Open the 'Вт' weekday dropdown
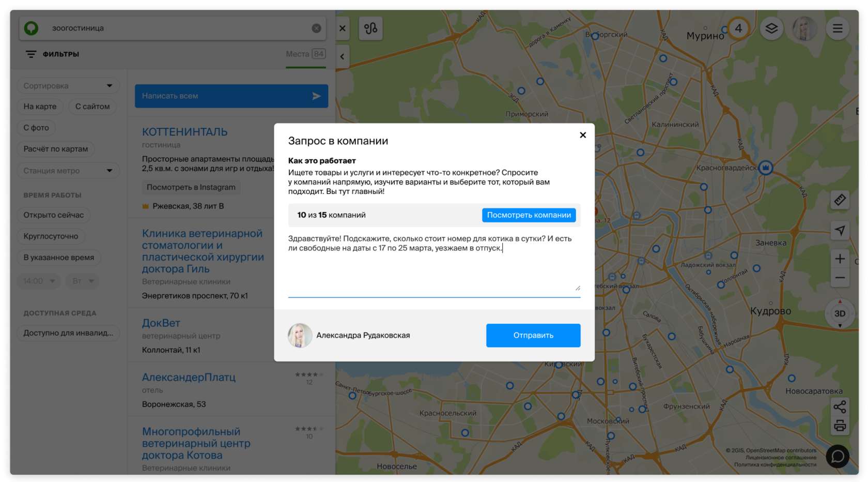 tap(83, 281)
